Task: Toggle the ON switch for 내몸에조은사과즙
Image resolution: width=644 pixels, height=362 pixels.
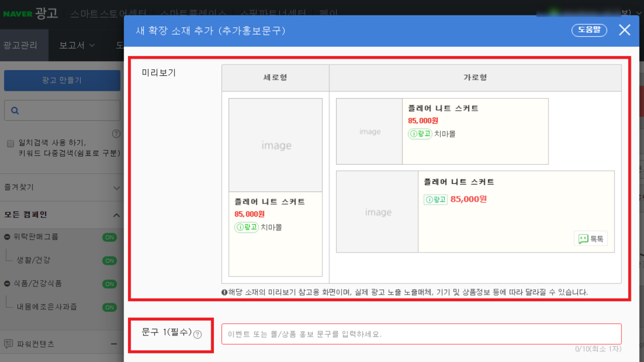Action: coord(109,307)
